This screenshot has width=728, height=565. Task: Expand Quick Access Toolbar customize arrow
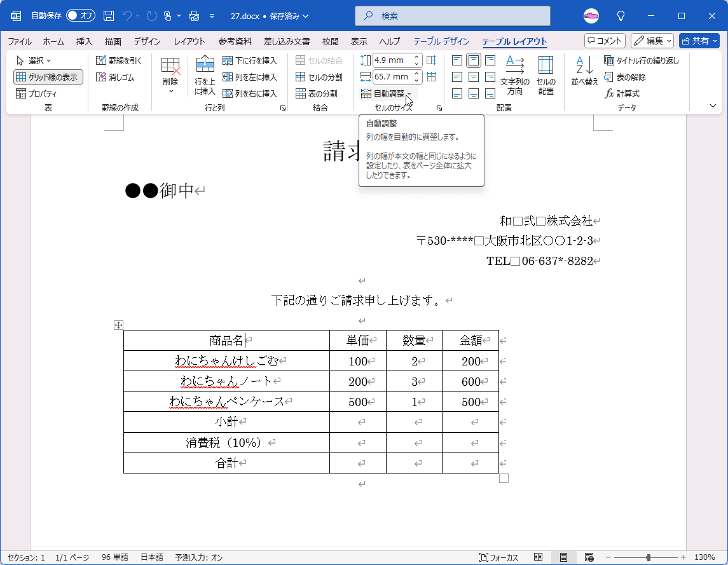coord(212,16)
